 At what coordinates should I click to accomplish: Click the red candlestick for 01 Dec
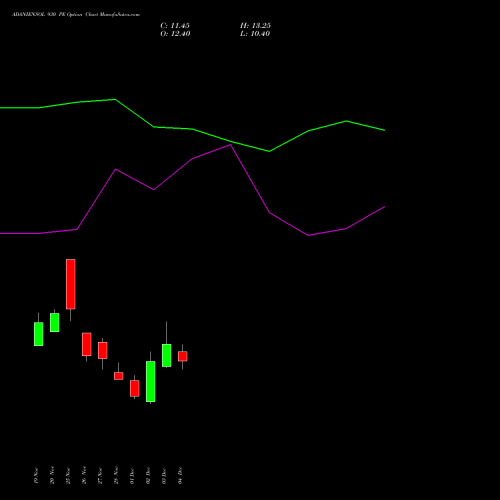pyautogui.click(x=135, y=388)
